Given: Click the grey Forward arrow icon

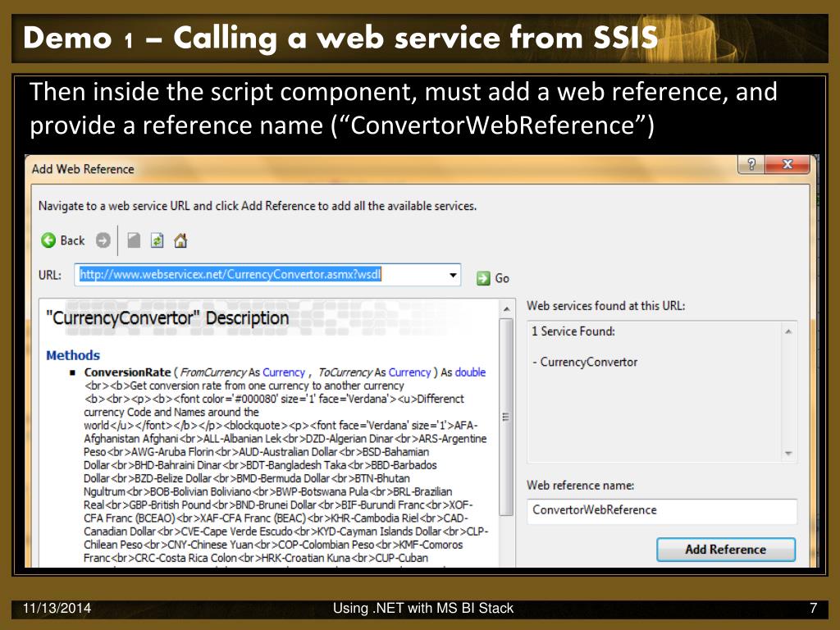Looking at the screenshot, I should [103, 240].
